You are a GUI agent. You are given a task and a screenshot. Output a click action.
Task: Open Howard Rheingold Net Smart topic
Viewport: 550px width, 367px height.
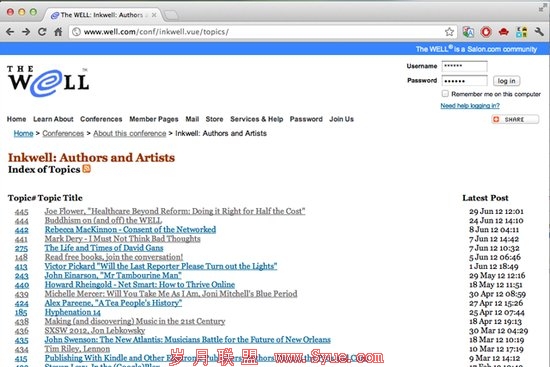point(140,285)
